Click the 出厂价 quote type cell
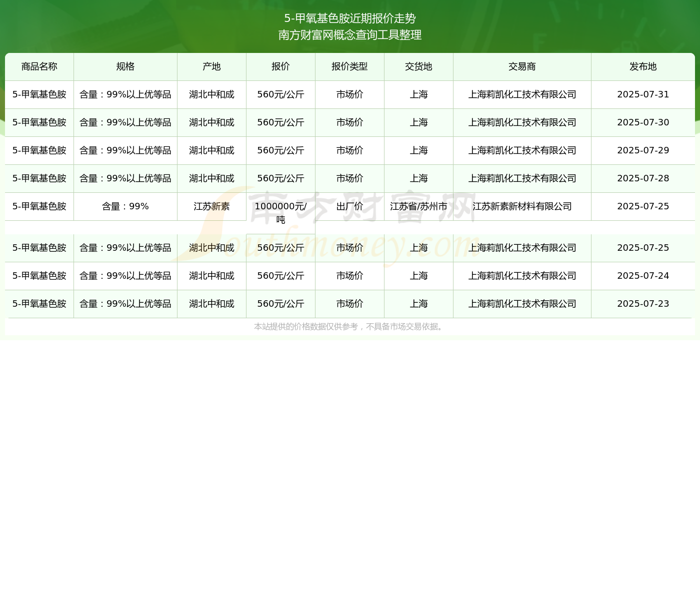The width and height of the screenshot is (700, 602). click(x=349, y=206)
